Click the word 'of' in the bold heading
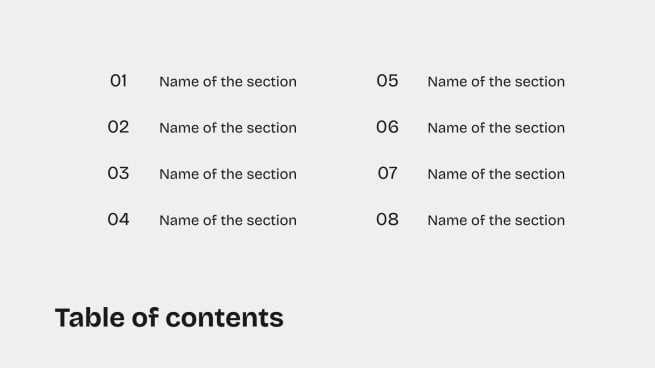Viewport: 655px width, 368px height. (x=145, y=317)
